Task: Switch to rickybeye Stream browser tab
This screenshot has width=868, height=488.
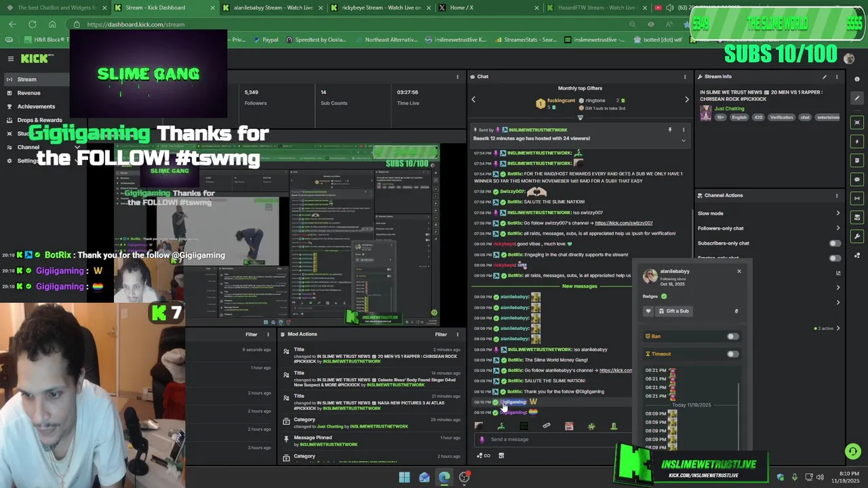Action: click(x=381, y=7)
